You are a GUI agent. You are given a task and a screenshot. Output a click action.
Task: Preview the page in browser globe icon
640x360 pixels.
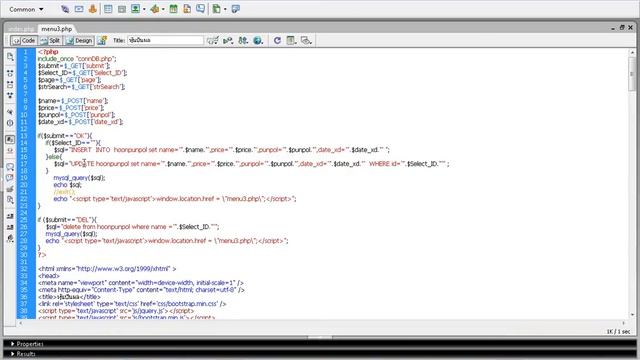click(x=258, y=40)
